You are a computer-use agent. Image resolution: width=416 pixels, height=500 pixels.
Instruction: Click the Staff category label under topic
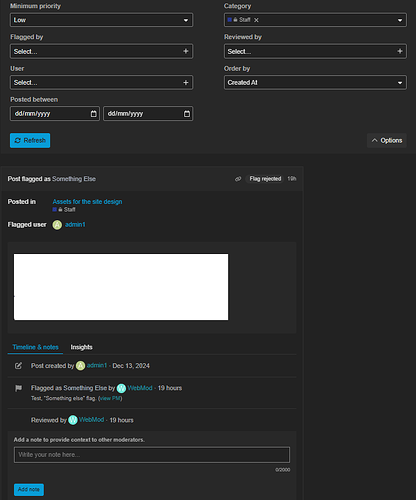64,210
